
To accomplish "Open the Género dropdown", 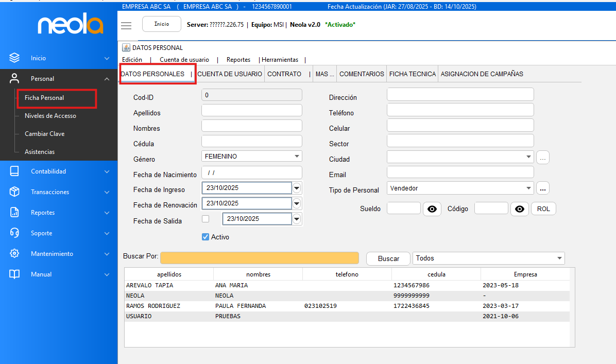I will pos(297,157).
